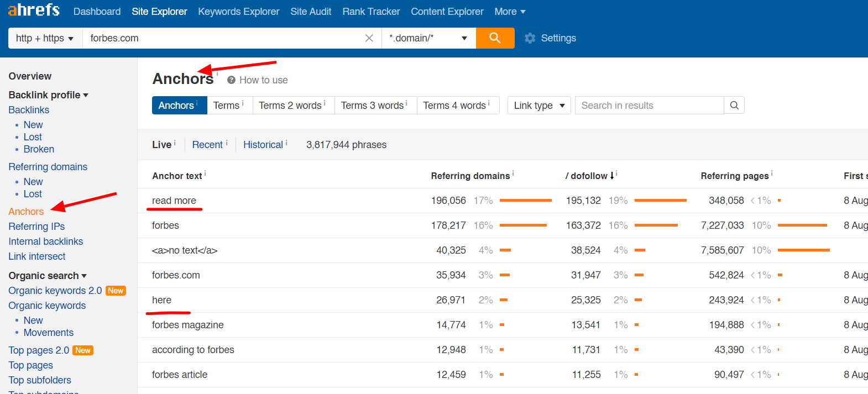Expand the Link type filter dropdown
The image size is (868, 394).
(x=538, y=106)
